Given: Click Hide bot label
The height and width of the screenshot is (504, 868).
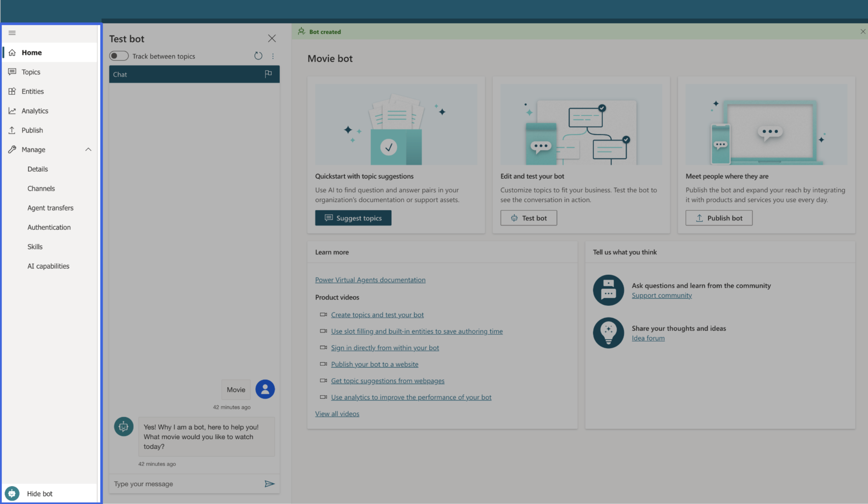Looking at the screenshot, I should pyautogui.click(x=40, y=493).
